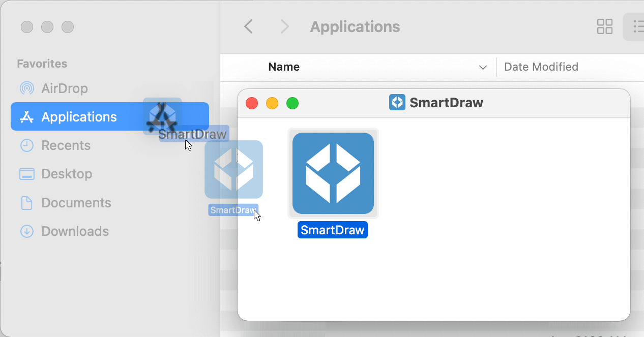The width and height of the screenshot is (644, 337).
Task: Switch to icon grid view
Action: (605, 26)
